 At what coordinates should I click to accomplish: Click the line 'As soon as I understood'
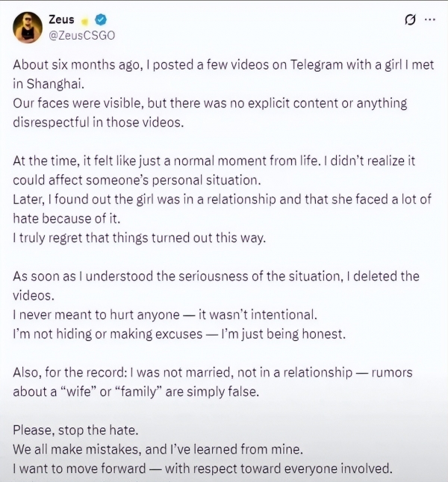pyautogui.click(x=216, y=276)
